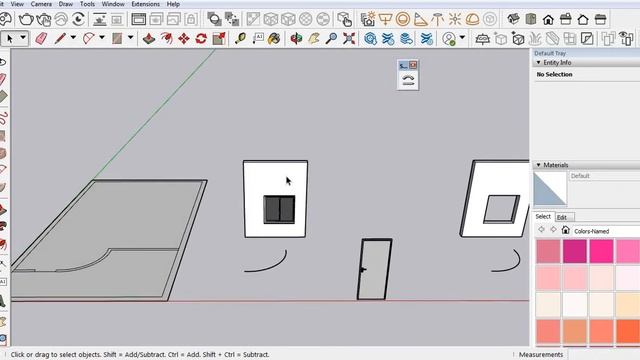Switch to Top view
The height and width of the screenshot is (360, 640).
(531, 19)
